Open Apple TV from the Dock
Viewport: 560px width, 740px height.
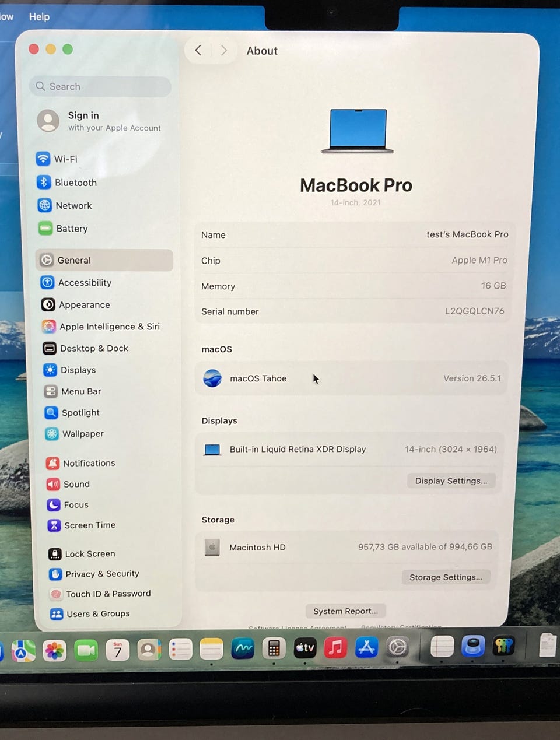pos(304,648)
